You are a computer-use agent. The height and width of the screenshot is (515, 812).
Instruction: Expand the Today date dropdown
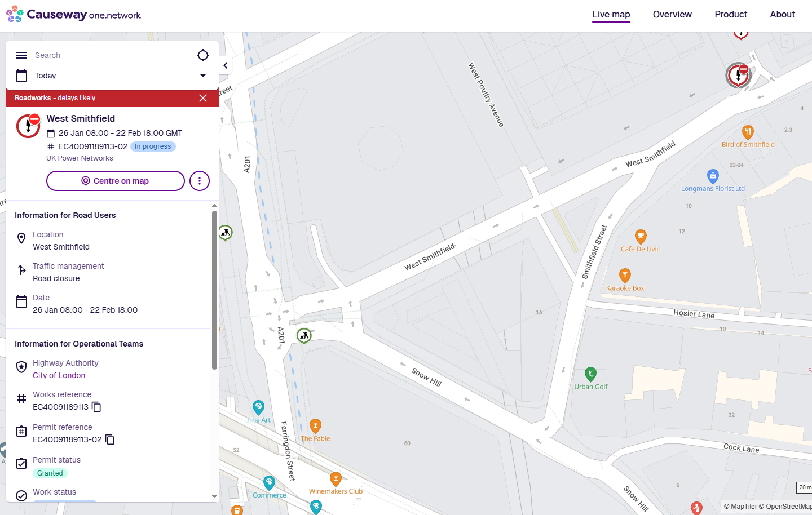click(203, 76)
